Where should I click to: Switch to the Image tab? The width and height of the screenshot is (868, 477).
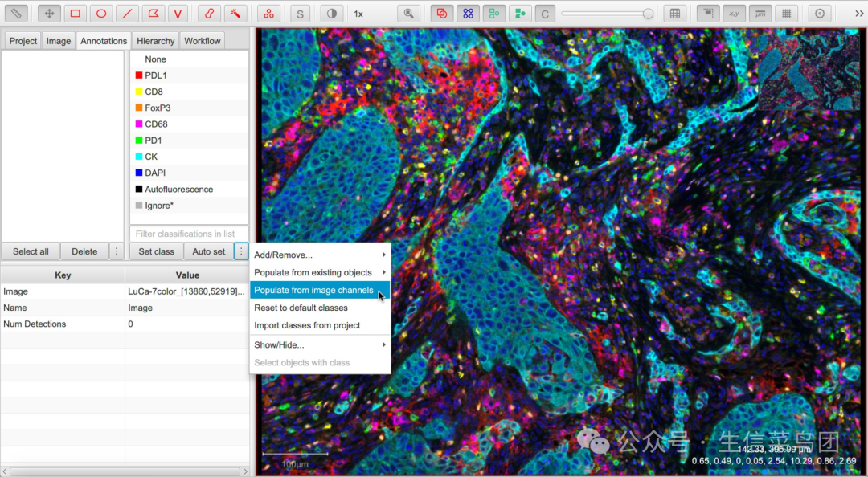pos(59,41)
